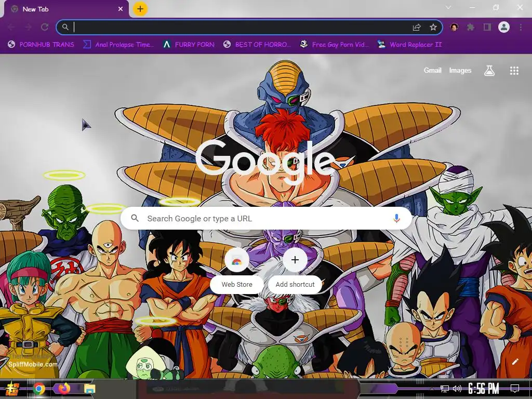Open the Chrome three-dot menu
This screenshot has height=399, width=532.
521,27
